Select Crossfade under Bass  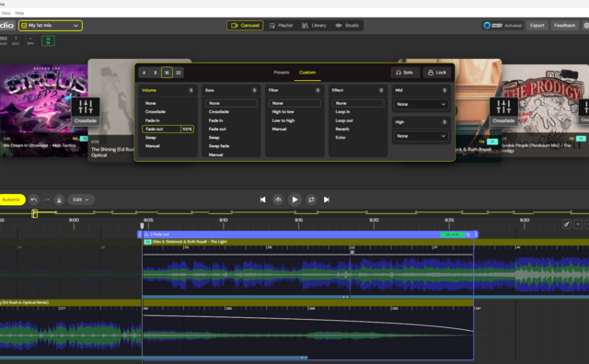219,112
